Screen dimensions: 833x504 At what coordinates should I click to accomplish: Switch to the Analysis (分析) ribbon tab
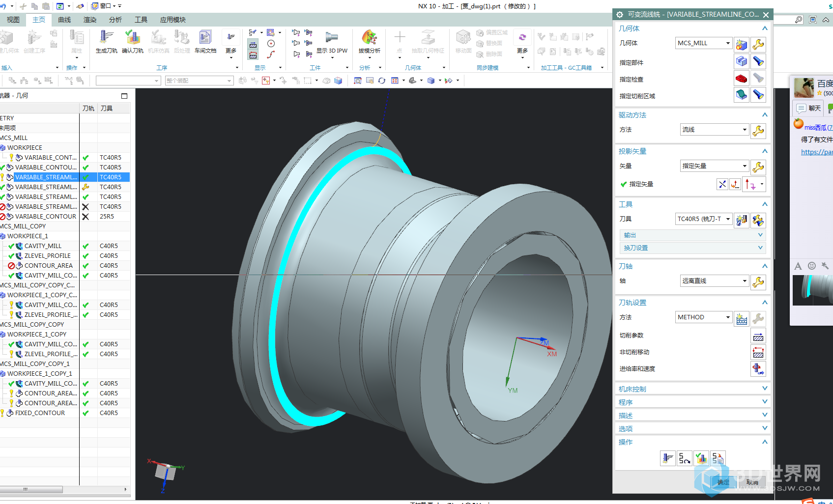point(115,20)
